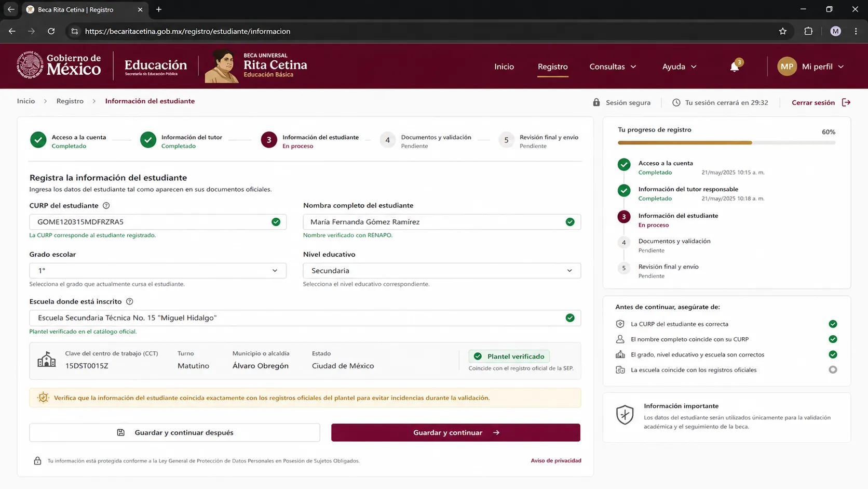Click the Plantel verificado badge
This screenshot has width=868, height=489.
(x=509, y=356)
